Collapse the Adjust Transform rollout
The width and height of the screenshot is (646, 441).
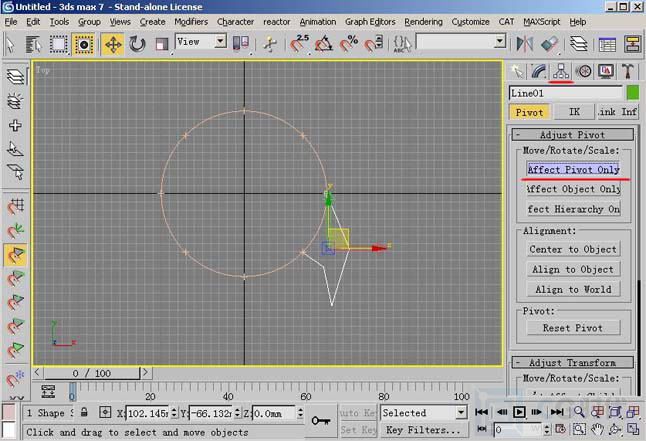coord(572,363)
